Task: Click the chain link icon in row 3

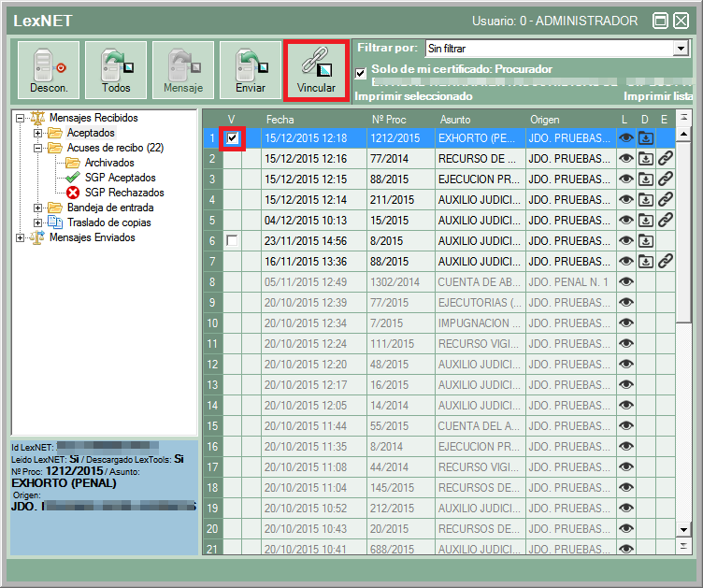Action: 665,179
